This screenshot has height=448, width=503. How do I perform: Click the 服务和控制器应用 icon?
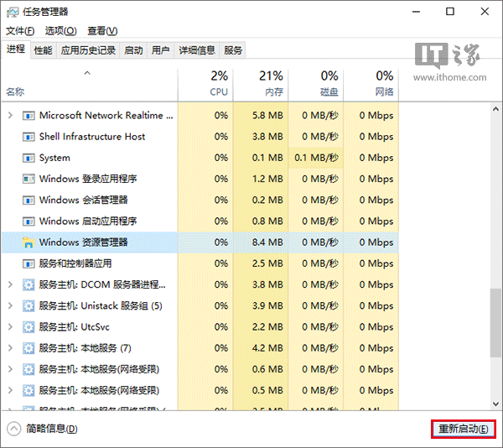click(x=29, y=263)
